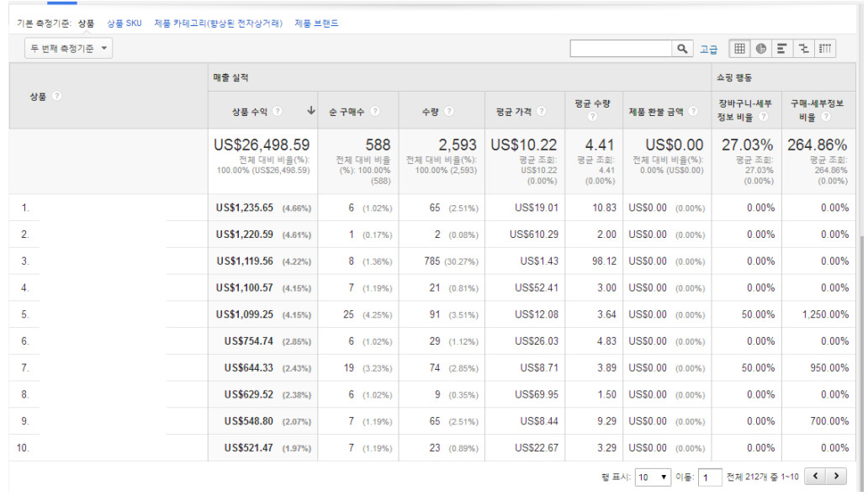Click total 264.86% summary value

817,145
